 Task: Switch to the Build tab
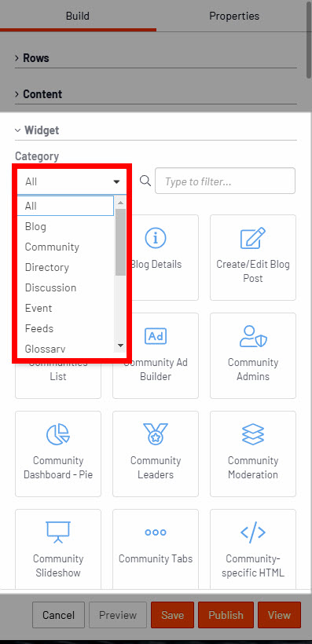pos(78,16)
